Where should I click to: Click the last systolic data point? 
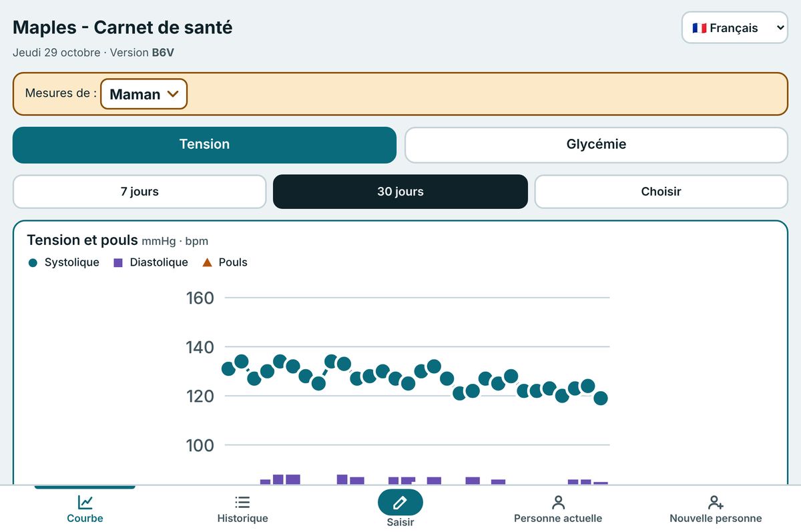pos(601,398)
